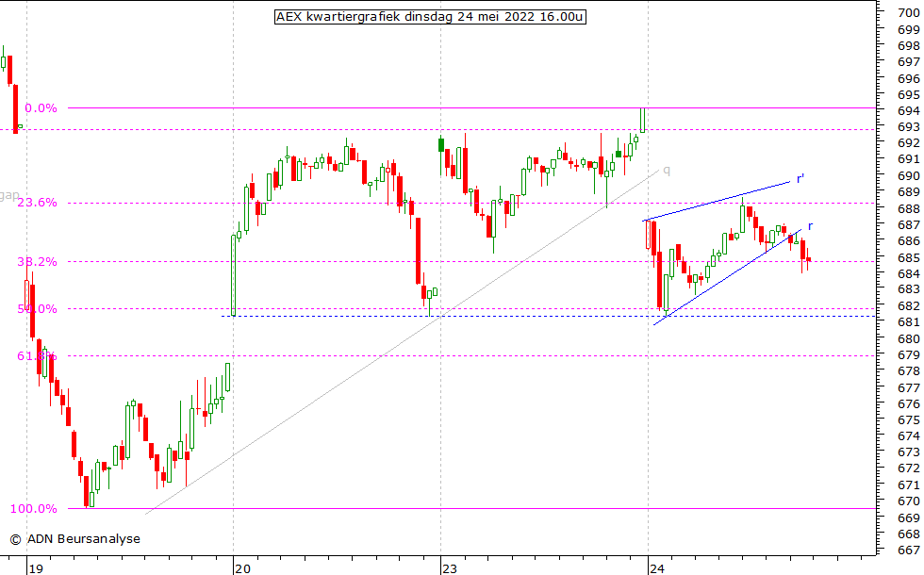
Task: Click the date label '24' on the time axis
Action: pyautogui.click(x=657, y=568)
